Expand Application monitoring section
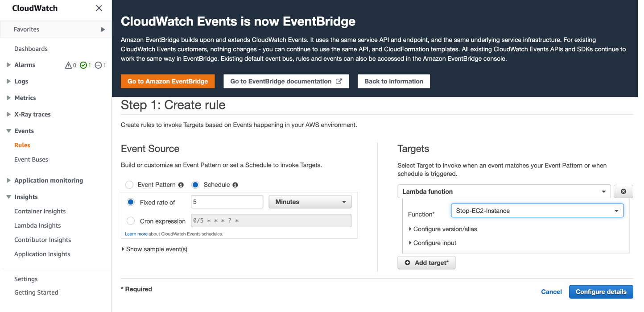The image size is (644, 312). point(9,180)
